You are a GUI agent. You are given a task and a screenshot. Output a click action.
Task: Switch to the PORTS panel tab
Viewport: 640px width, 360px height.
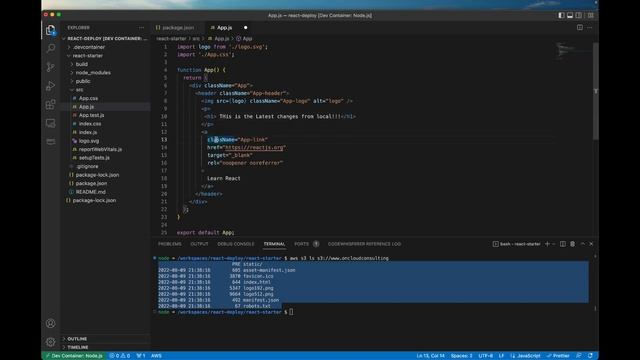point(302,244)
